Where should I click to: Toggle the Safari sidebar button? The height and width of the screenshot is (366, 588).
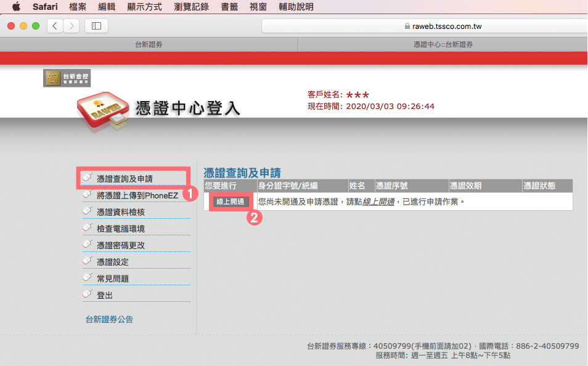click(96, 26)
